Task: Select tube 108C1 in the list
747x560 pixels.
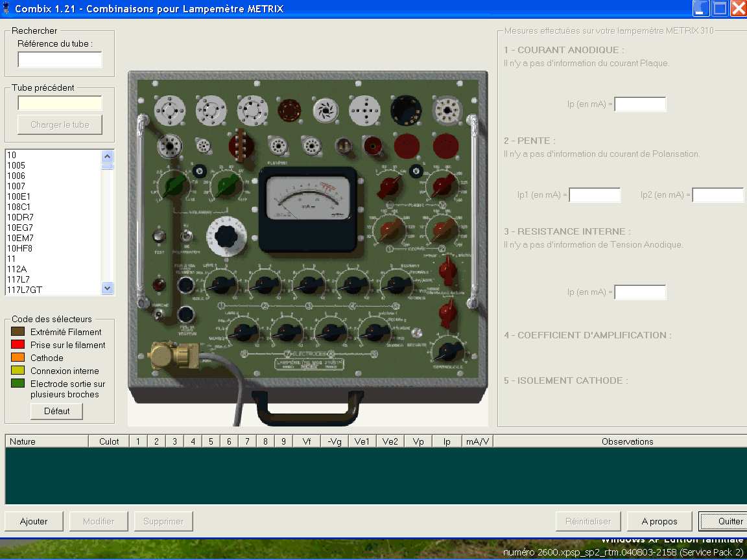Action: point(53,207)
